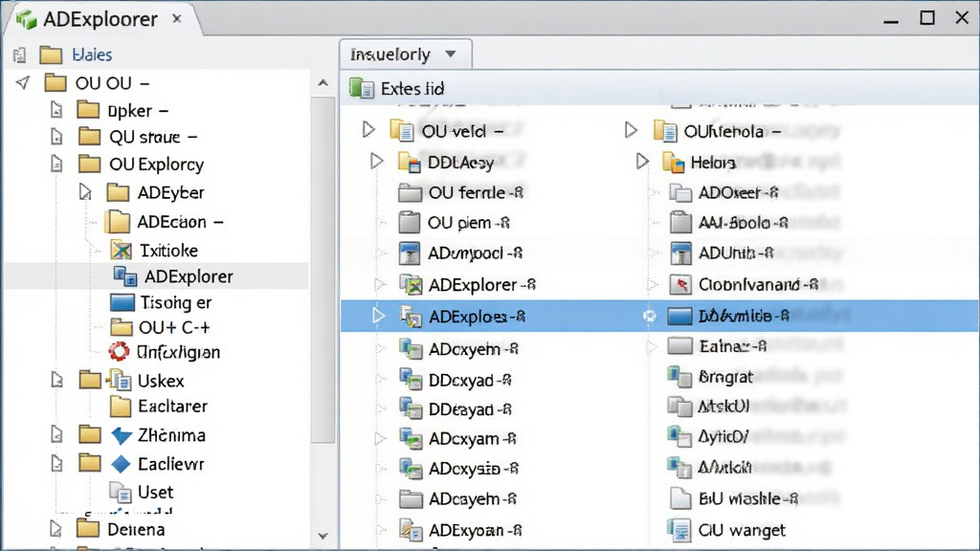Click the Cloonlvanand -8 red icon
980x551 pixels.
[680, 284]
